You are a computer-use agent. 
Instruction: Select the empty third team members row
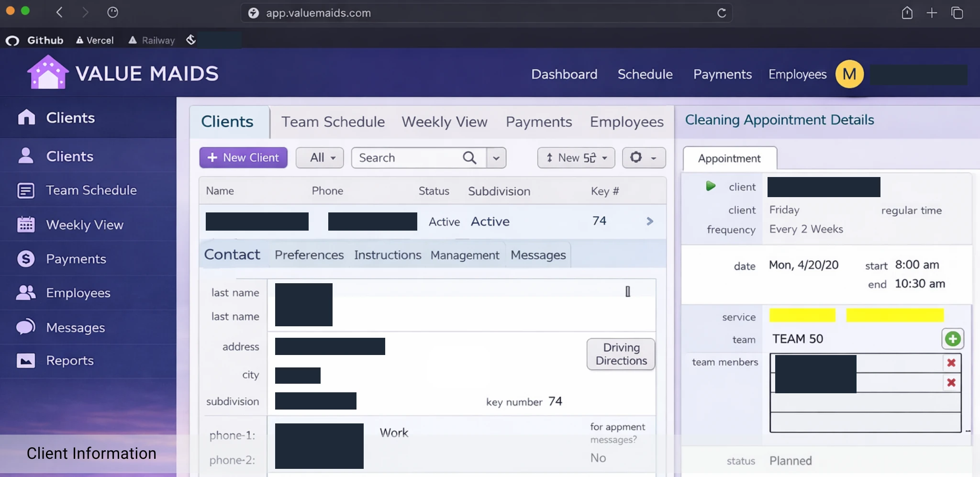coord(865,402)
